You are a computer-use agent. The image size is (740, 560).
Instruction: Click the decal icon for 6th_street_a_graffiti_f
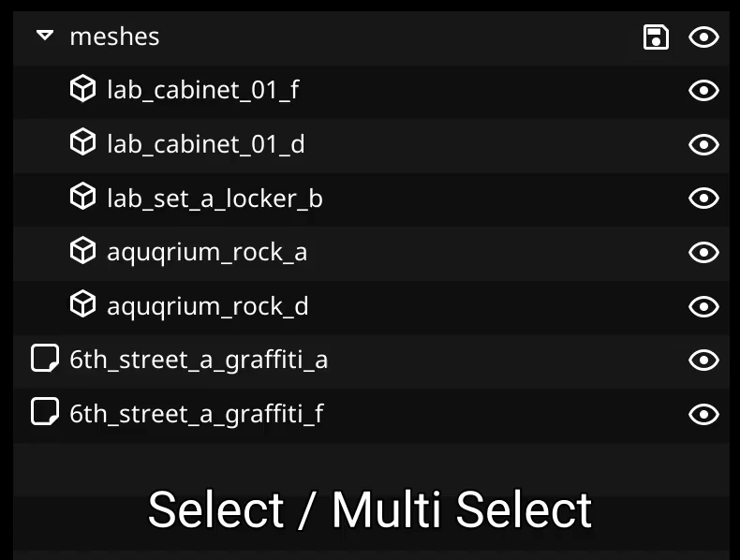45,413
